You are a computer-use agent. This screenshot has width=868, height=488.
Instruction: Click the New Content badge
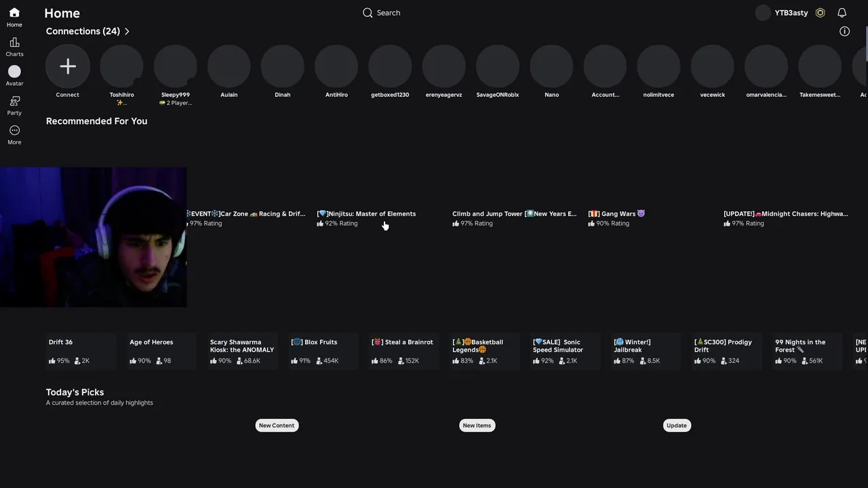coord(277,426)
